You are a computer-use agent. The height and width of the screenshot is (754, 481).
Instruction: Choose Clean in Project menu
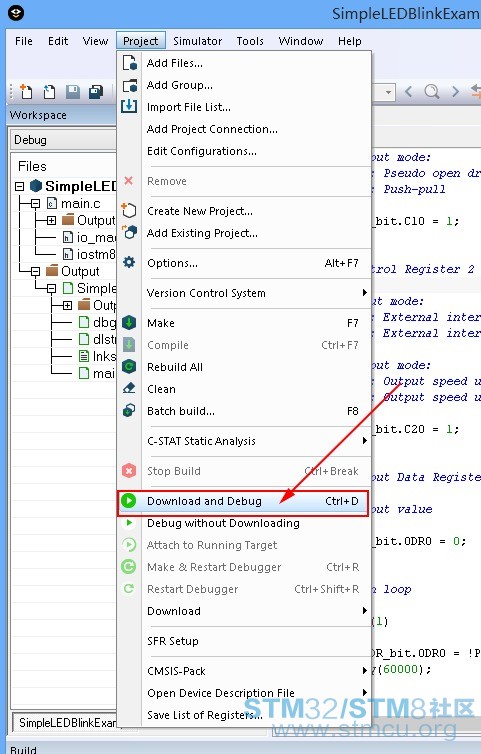tap(244, 389)
